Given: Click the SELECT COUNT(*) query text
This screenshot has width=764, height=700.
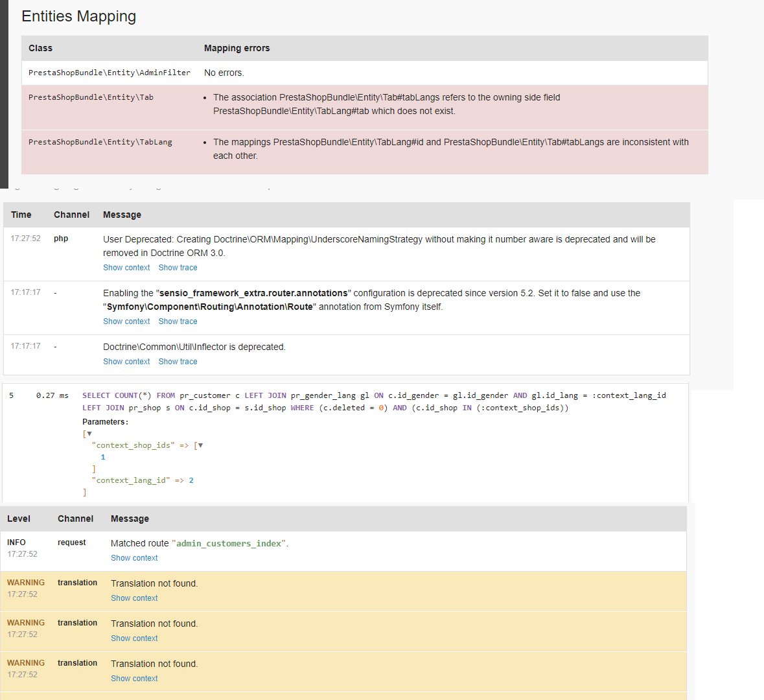Looking at the screenshot, I should (374, 402).
